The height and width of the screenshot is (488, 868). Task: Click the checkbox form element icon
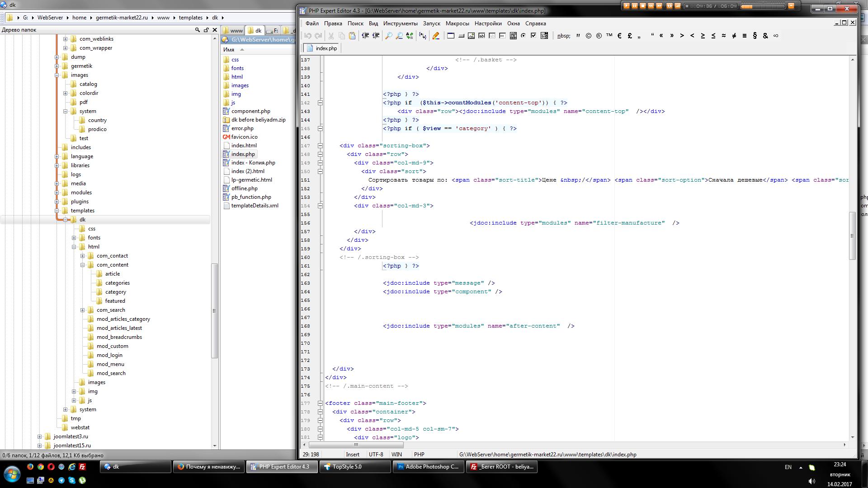click(x=533, y=36)
